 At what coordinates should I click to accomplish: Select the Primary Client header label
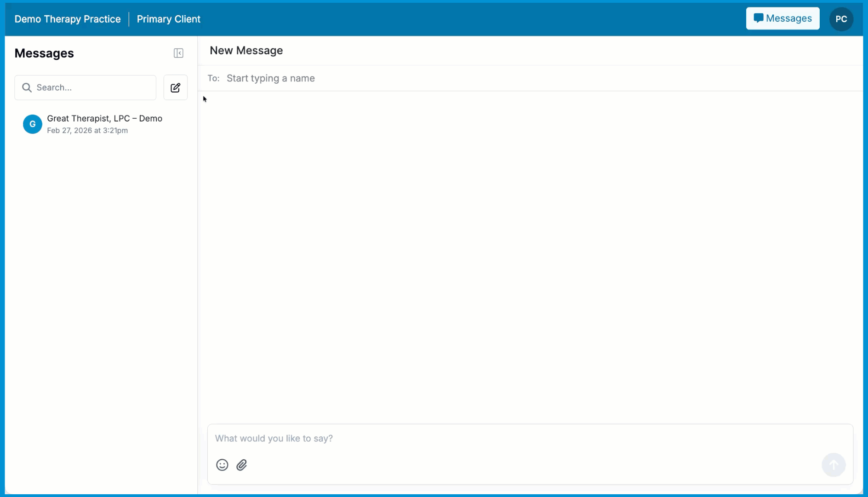pyautogui.click(x=169, y=19)
